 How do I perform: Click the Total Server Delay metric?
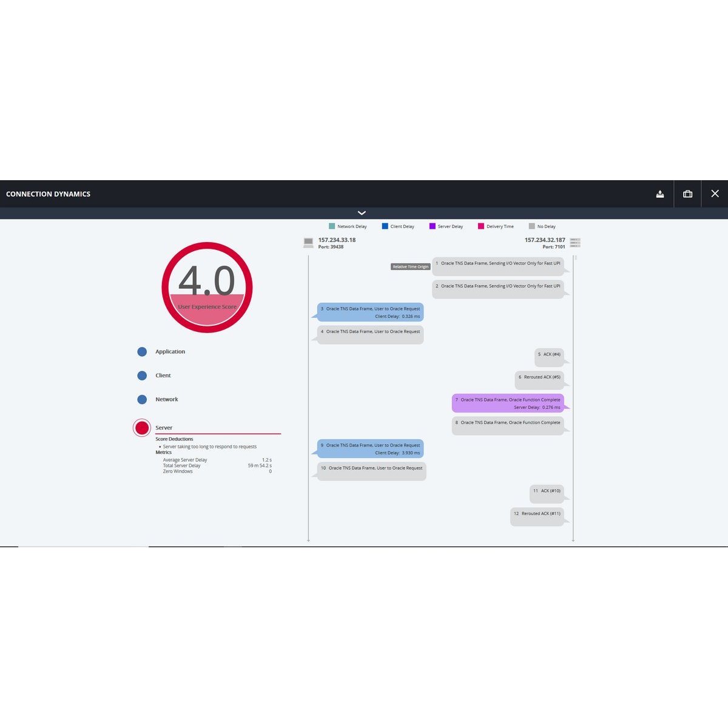[x=181, y=465]
